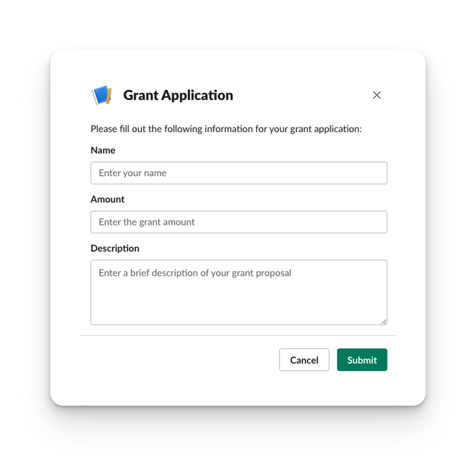Viewport: 476px width, 456px height.
Task: Submit the grant application
Action: coord(362,360)
